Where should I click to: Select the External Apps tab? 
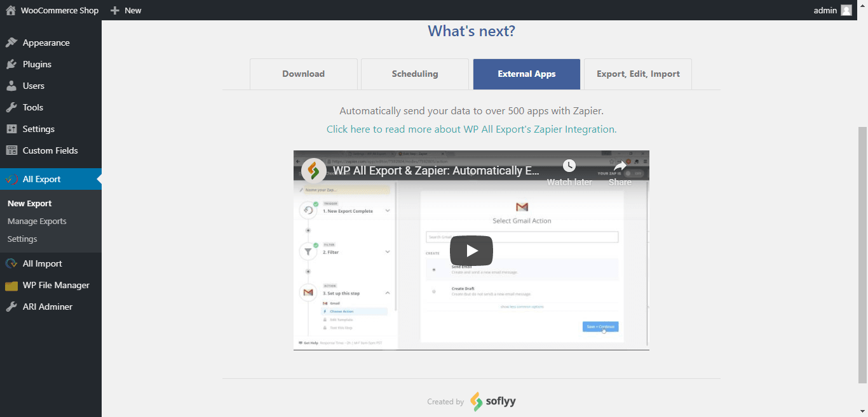527,74
